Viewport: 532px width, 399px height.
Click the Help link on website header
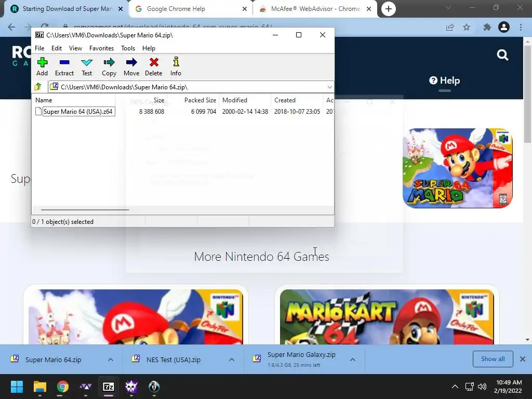pos(445,81)
